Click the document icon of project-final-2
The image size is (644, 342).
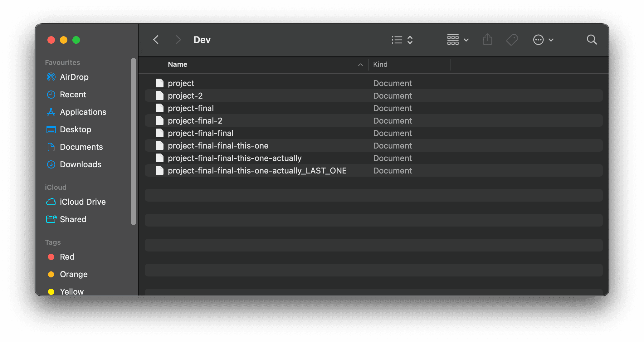(x=160, y=120)
